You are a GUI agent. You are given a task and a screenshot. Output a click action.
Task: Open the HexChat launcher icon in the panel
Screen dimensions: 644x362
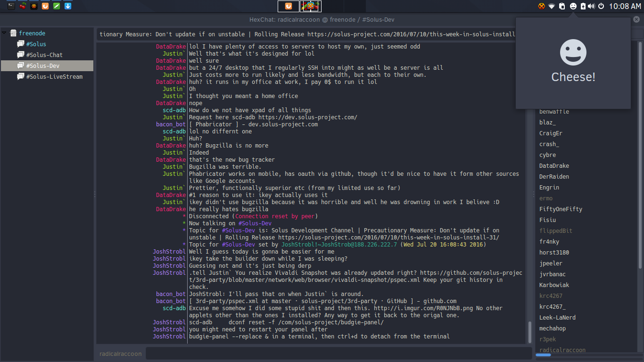click(34, 6)
